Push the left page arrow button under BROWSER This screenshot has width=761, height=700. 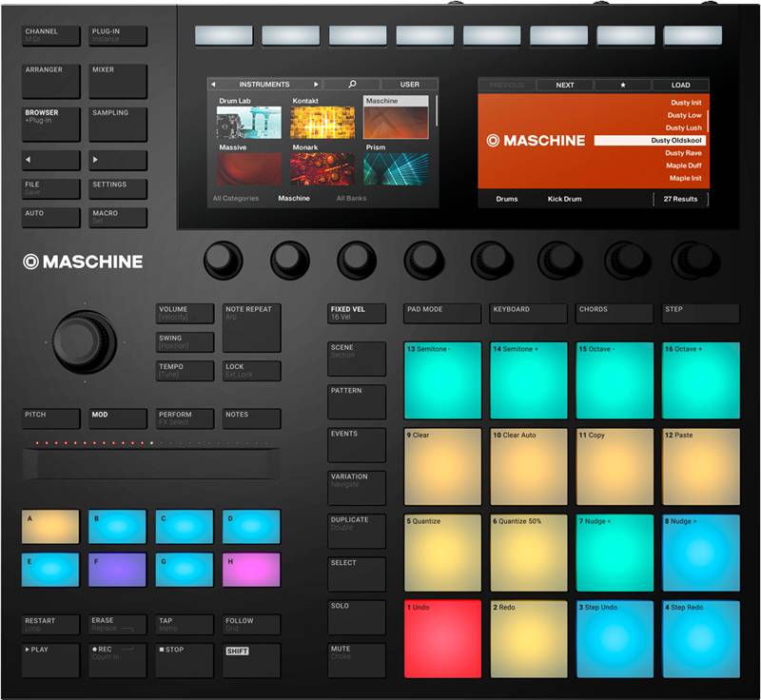point(51,160)
